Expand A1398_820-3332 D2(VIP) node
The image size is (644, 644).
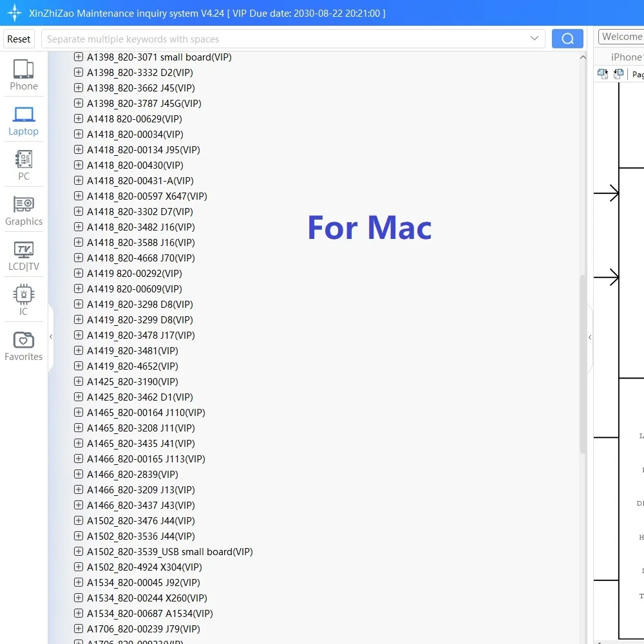pyautogui.click(x=79, y=72)
